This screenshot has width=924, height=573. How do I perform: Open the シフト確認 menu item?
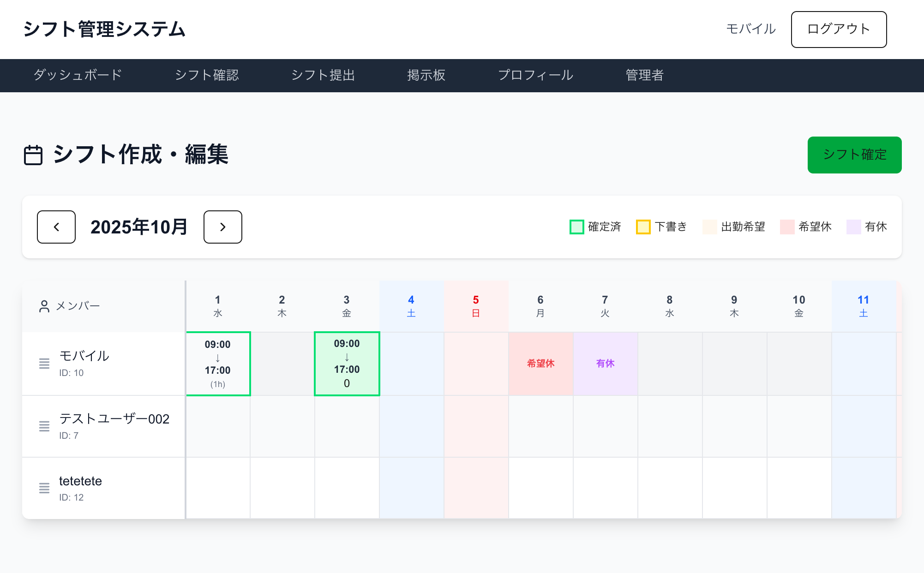click(x=207, y=75)
